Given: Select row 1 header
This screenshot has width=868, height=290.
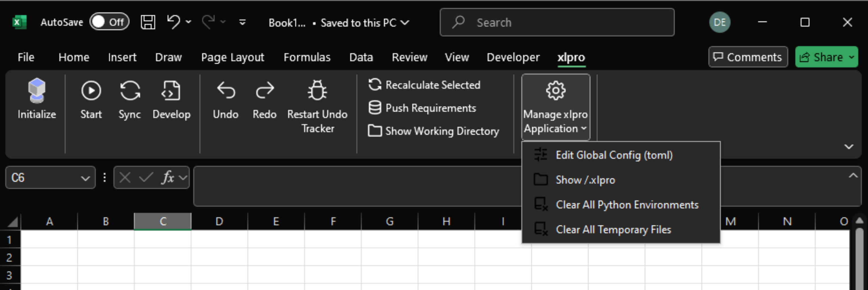Looking at the screenshot, I should tap(10, 240).
